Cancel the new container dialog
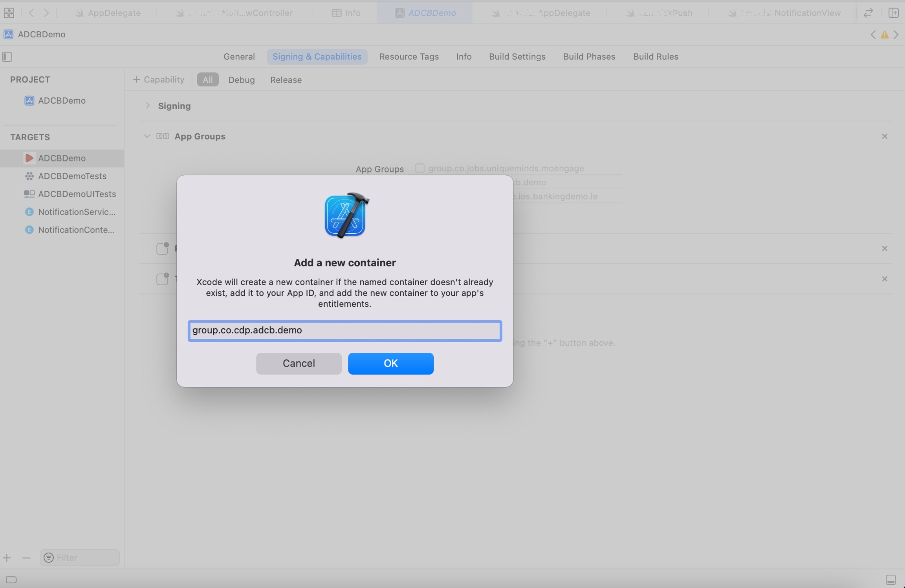 [x=299, y=363]
